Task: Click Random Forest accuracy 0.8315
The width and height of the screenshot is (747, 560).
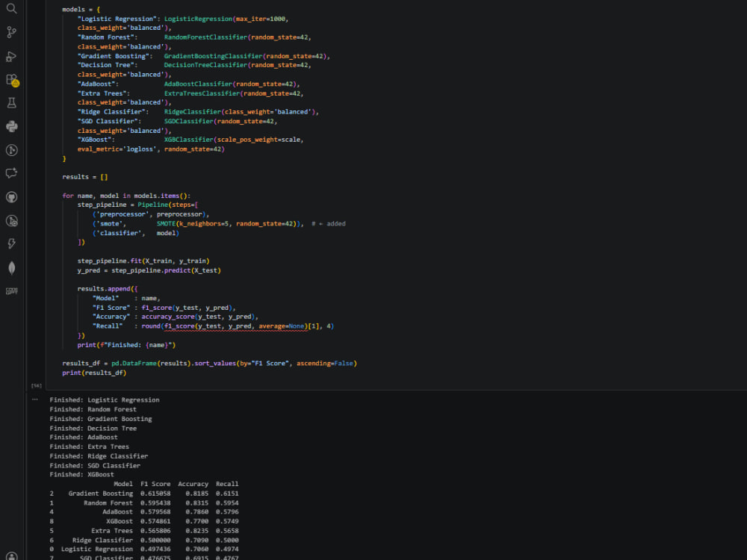Action: click(196, 503)
